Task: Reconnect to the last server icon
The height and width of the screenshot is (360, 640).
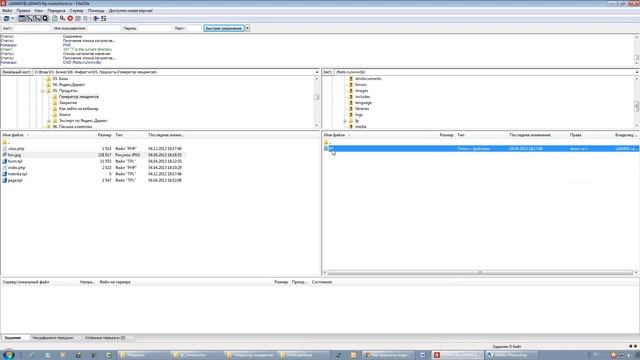Action: click(85, 18)
